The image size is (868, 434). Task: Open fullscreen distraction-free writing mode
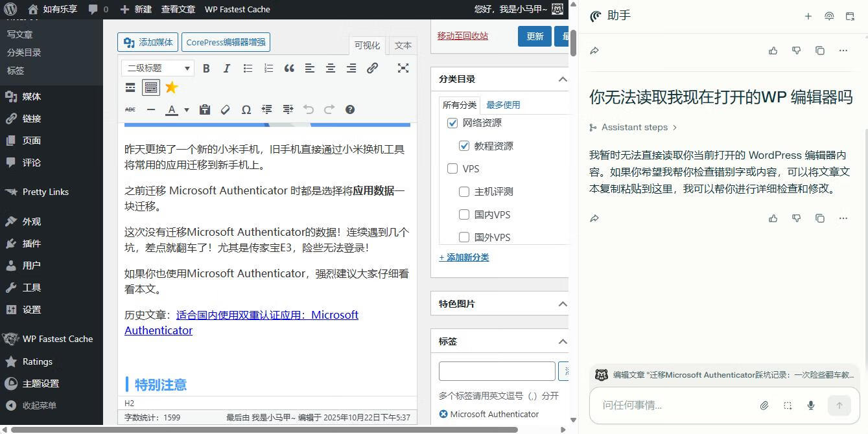point(403,68)
